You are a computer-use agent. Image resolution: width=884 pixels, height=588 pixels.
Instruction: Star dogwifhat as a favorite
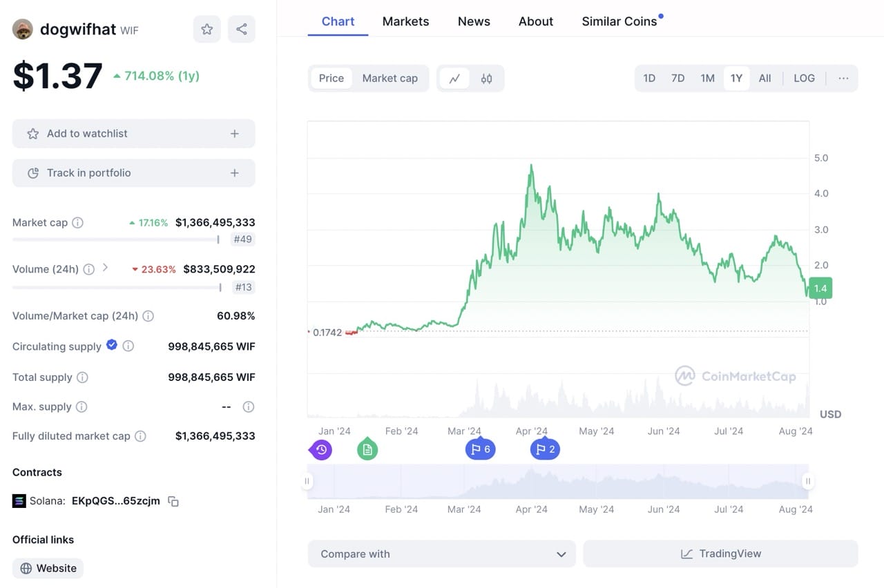(207, 29)
